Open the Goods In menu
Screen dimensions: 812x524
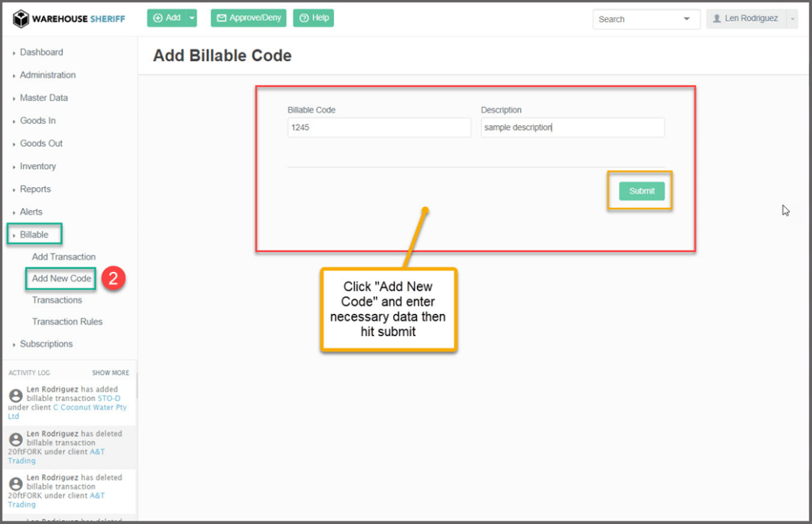point(37,120)
